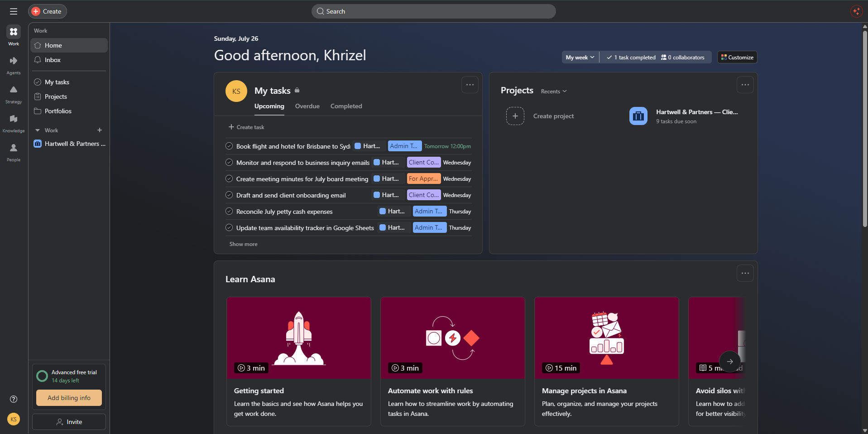Click the Search input field

point(433,11)
